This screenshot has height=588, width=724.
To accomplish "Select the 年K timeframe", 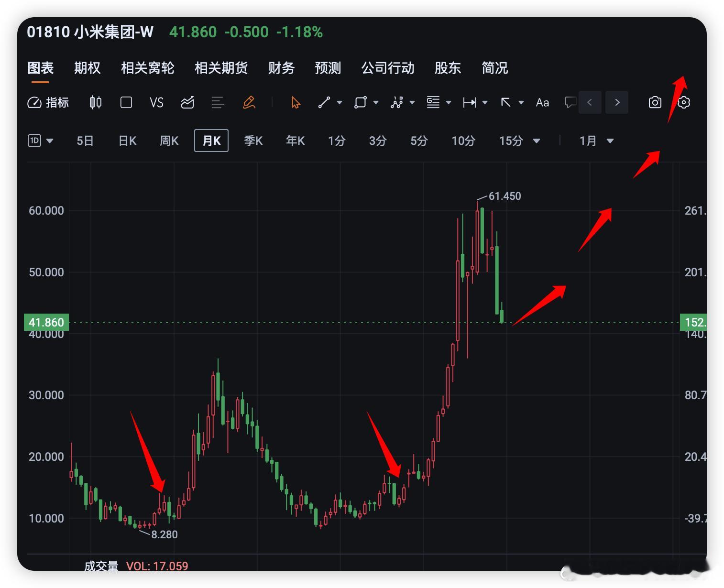I will [x=296, y=141].
